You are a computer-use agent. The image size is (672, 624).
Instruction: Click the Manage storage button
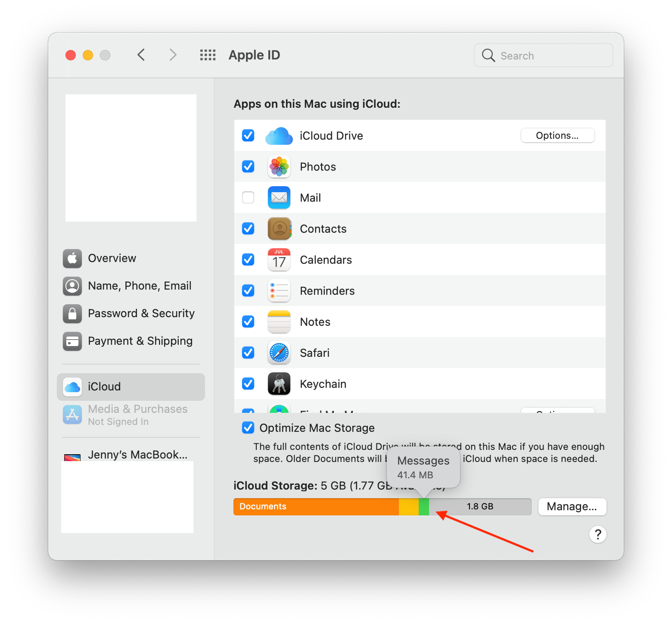click(572, 506)
